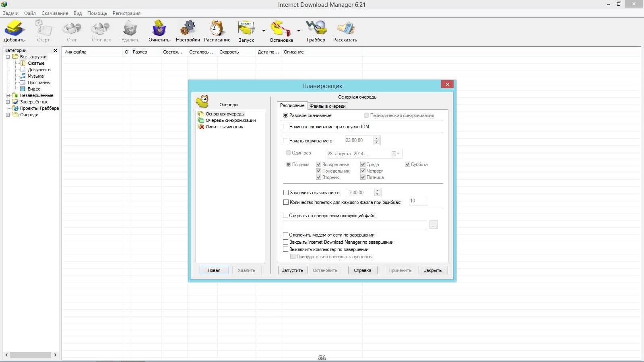Select Проекты Граббера tree item

click(39, 108)
